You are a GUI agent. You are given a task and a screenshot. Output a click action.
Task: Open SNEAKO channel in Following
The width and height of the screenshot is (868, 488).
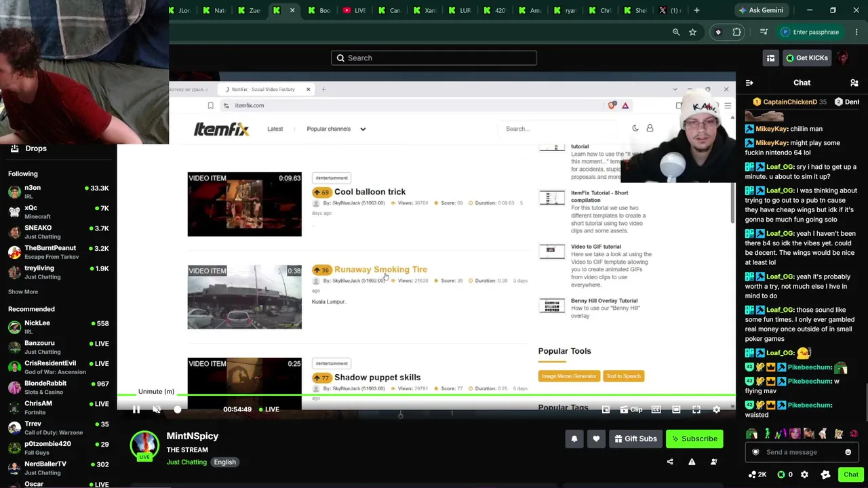[58, 232]
